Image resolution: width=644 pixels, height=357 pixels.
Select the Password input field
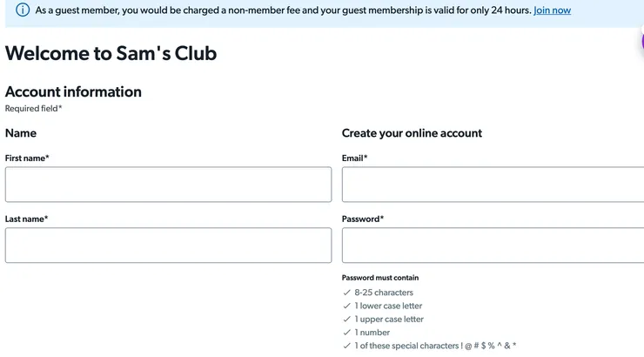(493, 246)
